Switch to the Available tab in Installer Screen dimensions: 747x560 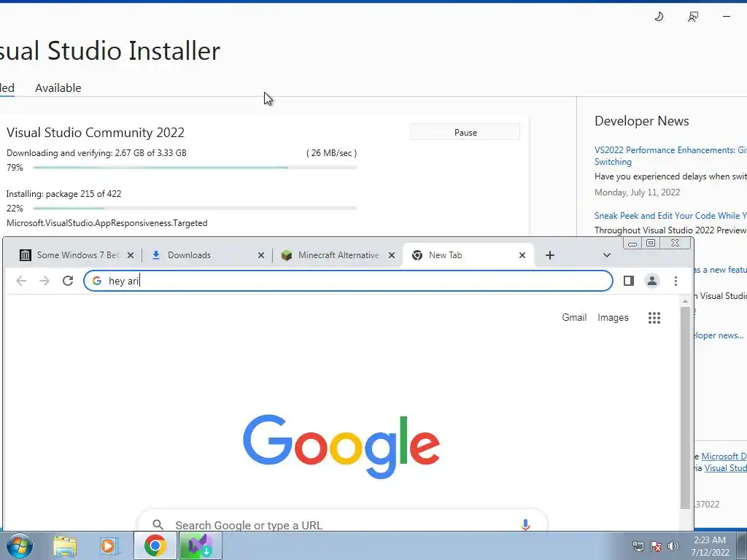pyautogui.click(x=58, y=87)
